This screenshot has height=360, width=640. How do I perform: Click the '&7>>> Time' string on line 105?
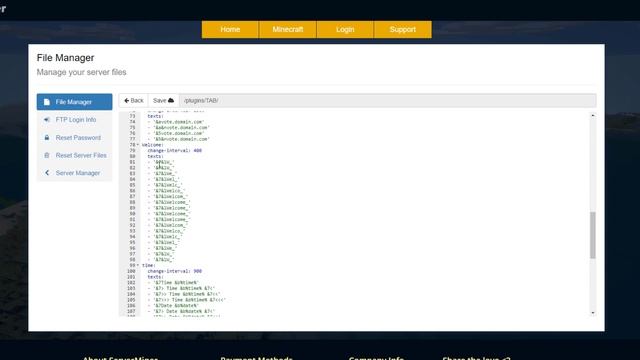click(189, 300)
